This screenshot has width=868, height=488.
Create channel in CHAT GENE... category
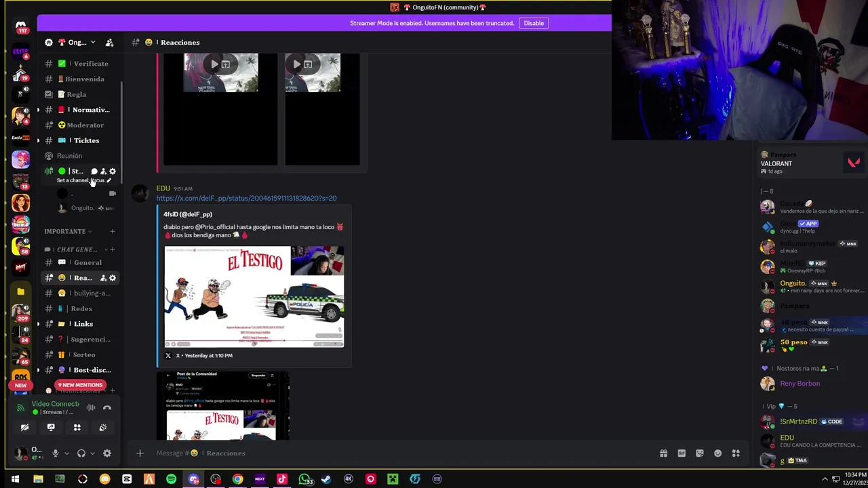pos(113,249)
